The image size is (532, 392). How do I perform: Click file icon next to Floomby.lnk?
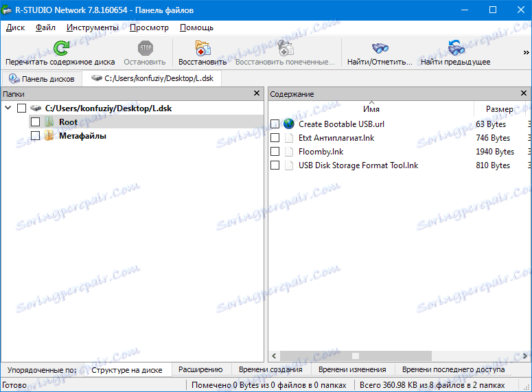point(289,151)
